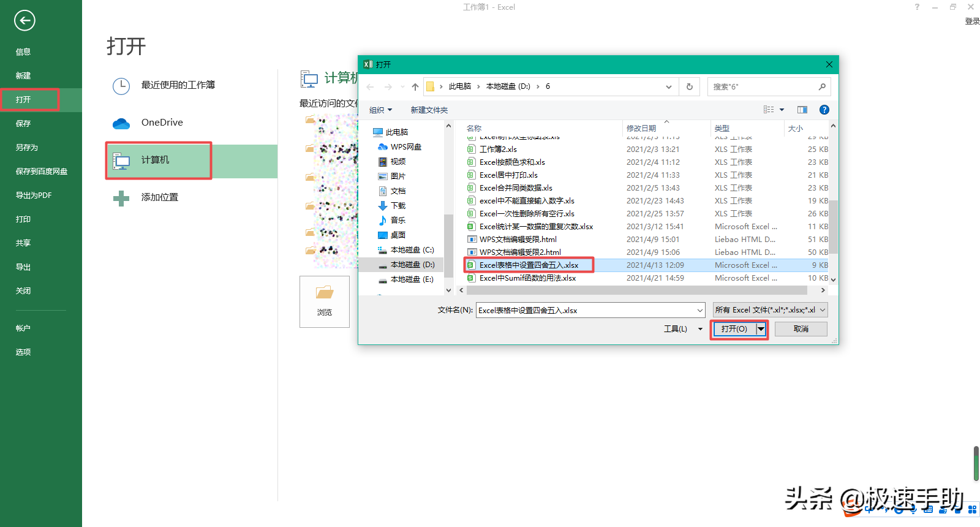Select the file excel中不能直接输入数字.xls

point(527,201)
